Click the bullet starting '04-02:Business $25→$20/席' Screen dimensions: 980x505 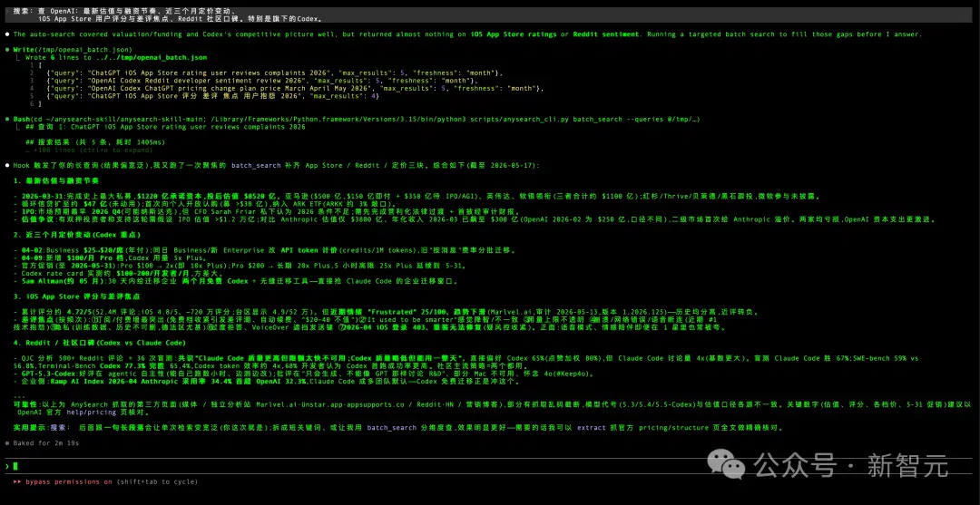tap(264, 249)
